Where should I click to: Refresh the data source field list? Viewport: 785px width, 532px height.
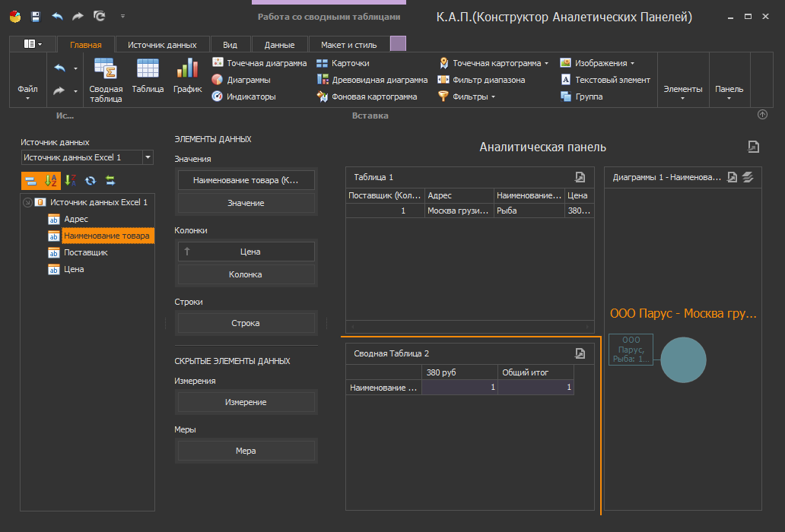91,180
